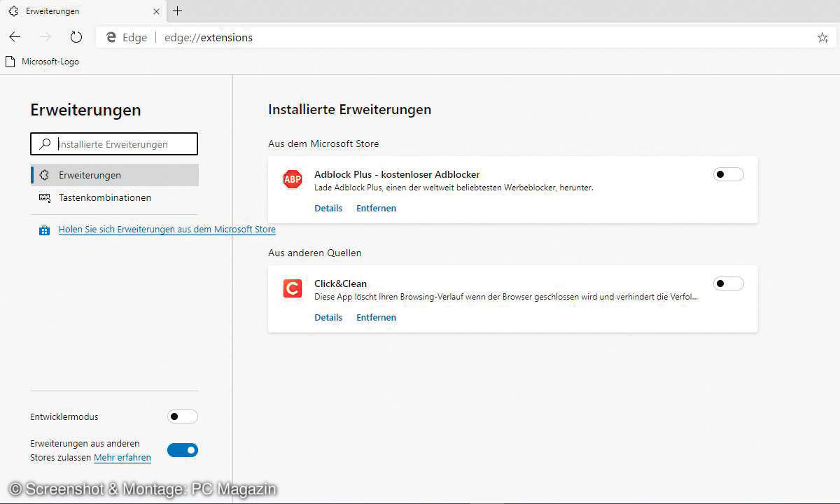The width and height of the screenshot is (840, 504).
Task: Disable Erweiterungen aus anderen Stores toggle
Action: tap(183, 450)
